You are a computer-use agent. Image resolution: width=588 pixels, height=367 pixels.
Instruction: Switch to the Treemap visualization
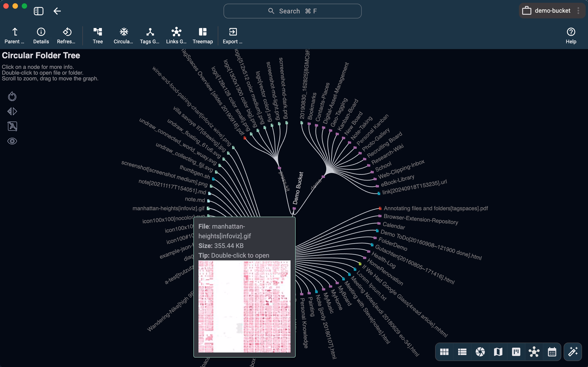[x=203, y=36]
